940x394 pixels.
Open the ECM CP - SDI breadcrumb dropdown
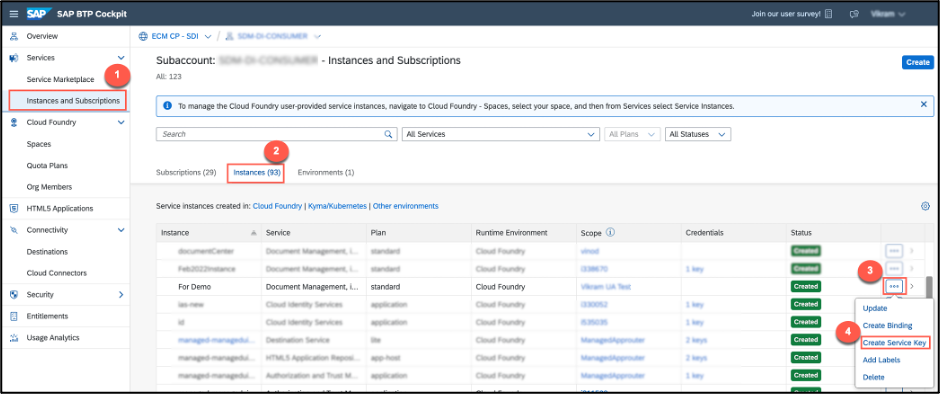pyautogui.click(x=208, y=36)
